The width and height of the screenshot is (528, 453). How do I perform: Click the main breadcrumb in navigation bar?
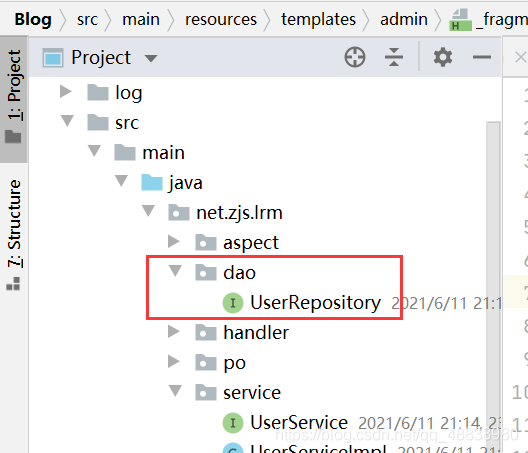click(x=141, y=19)
